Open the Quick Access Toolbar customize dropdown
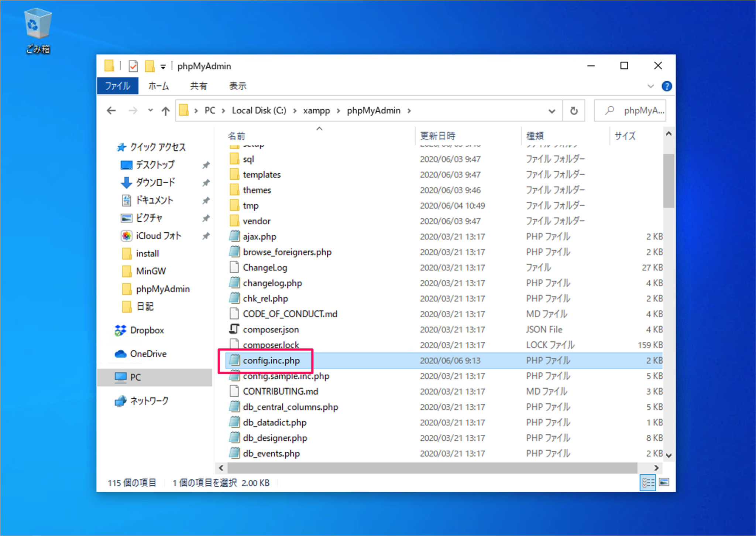756x536 pixels. point(163,67)
